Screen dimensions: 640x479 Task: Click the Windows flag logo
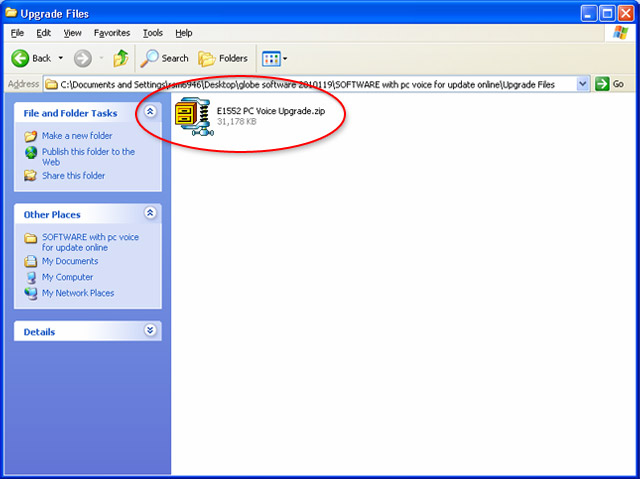click(620, 33)
